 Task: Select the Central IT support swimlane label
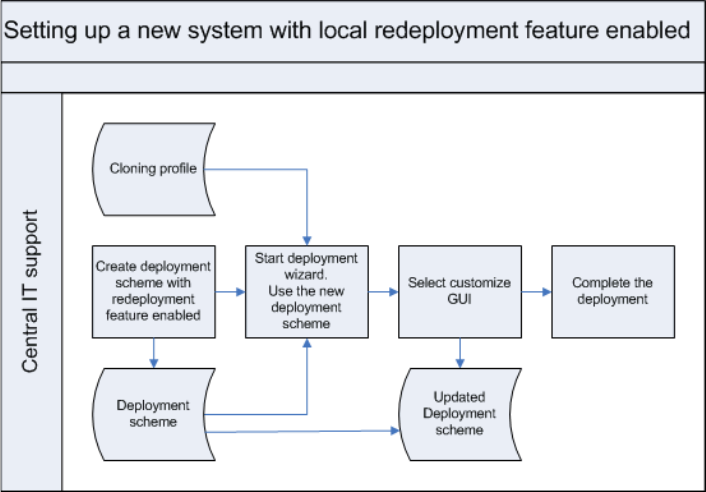[x=31, y=291]
